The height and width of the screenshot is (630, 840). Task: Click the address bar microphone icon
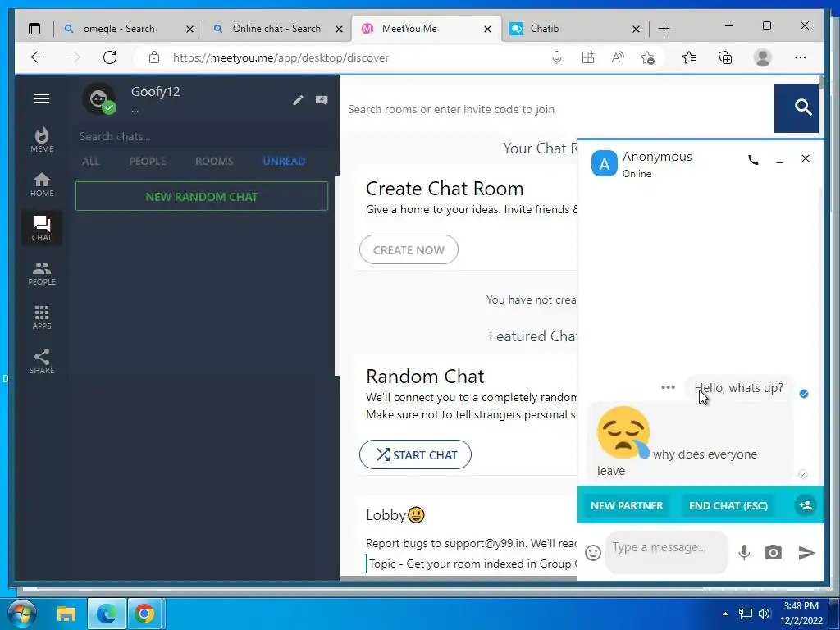pos(557,57)
